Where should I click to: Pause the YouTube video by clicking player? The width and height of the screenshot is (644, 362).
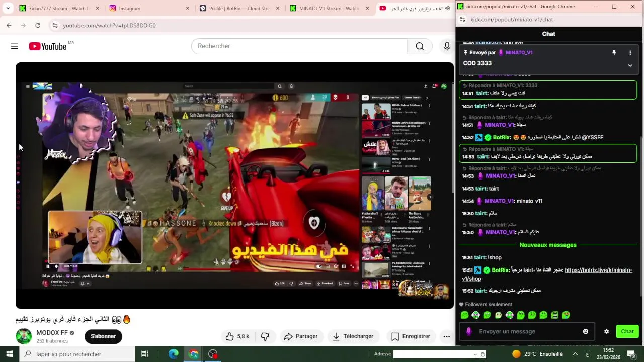click(234, 185)
